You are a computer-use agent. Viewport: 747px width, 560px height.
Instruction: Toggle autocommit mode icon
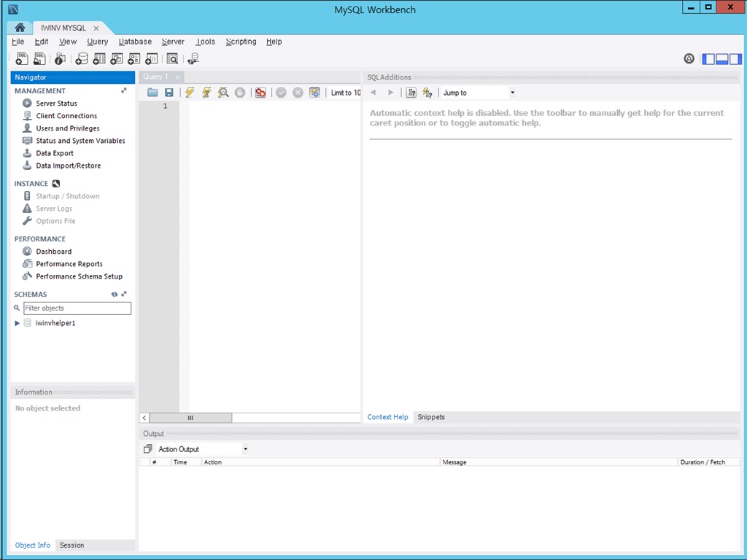point(314,93)
